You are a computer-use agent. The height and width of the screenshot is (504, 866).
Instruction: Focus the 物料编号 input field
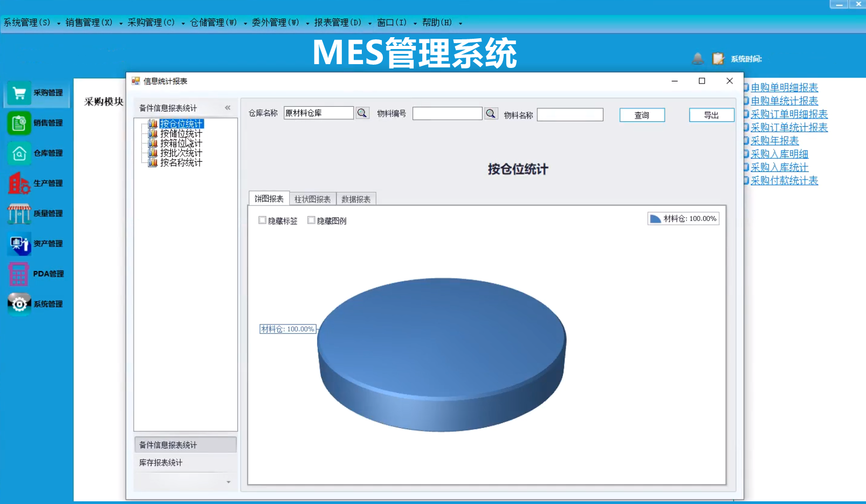pyautogui.click(x=447, y=113)
